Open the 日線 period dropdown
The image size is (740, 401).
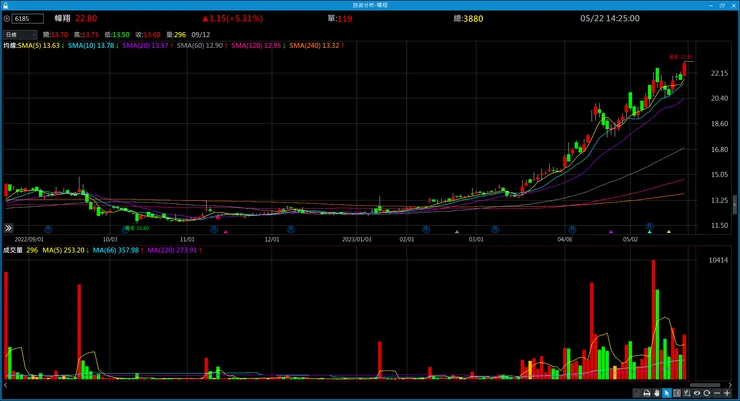[x=20, y=34]
